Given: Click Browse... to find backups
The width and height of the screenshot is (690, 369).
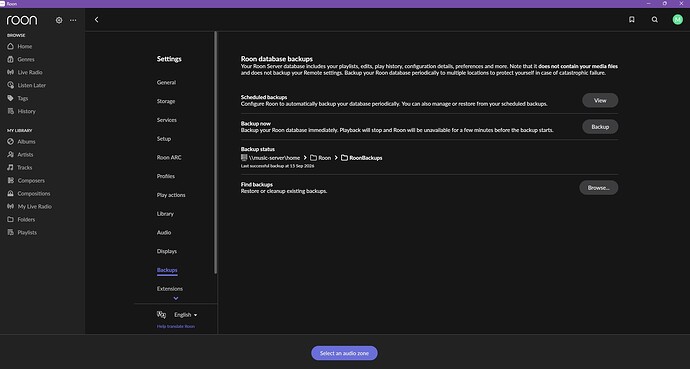Looking at the screenshot, I should (x=598, y=188).
